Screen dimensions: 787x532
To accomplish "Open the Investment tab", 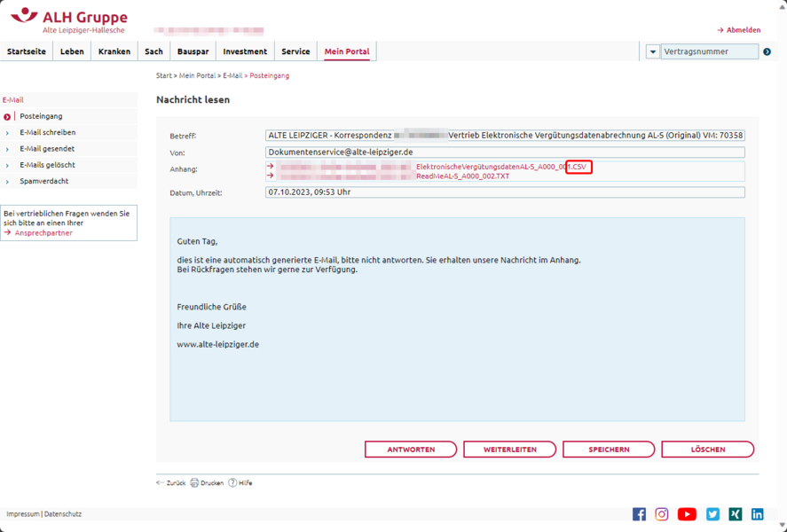I will (246, 51).
